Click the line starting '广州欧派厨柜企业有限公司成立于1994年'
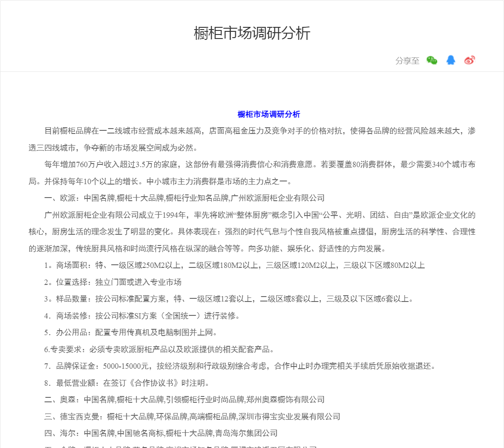504x448 pixels. (260, 215)
